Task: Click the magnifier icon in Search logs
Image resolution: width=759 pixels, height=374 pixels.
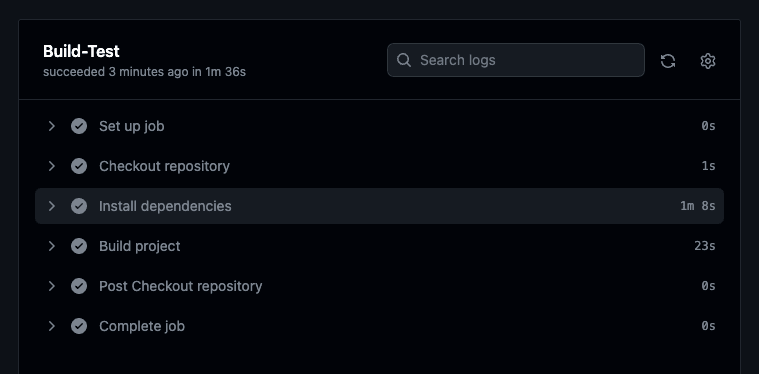Action: 404,60
